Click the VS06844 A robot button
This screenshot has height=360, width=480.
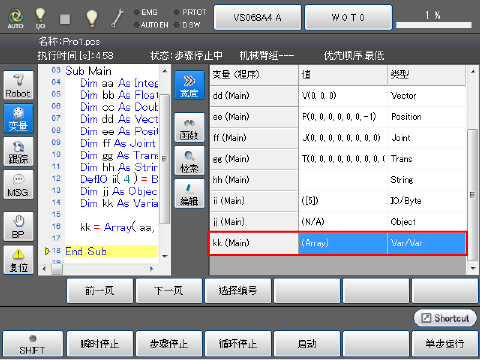point(257,17)
